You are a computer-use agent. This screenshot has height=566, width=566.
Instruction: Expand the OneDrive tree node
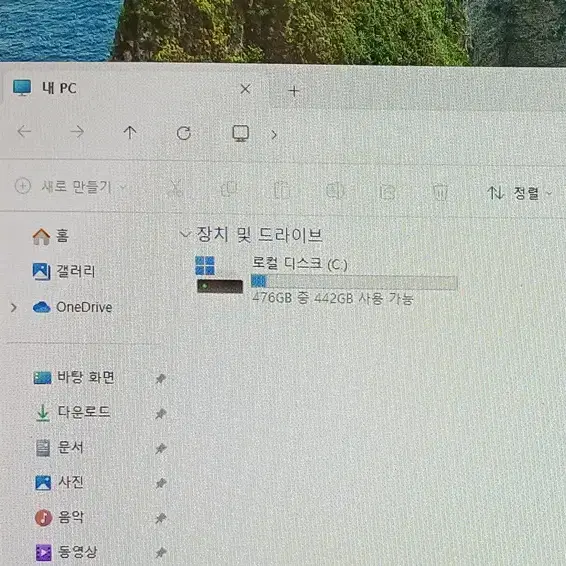coord(14,308)
